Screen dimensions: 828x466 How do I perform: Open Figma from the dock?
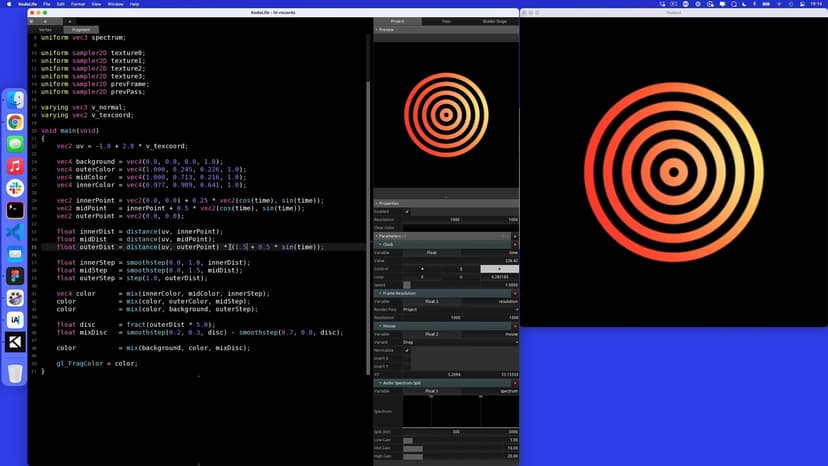pos(15,276)
